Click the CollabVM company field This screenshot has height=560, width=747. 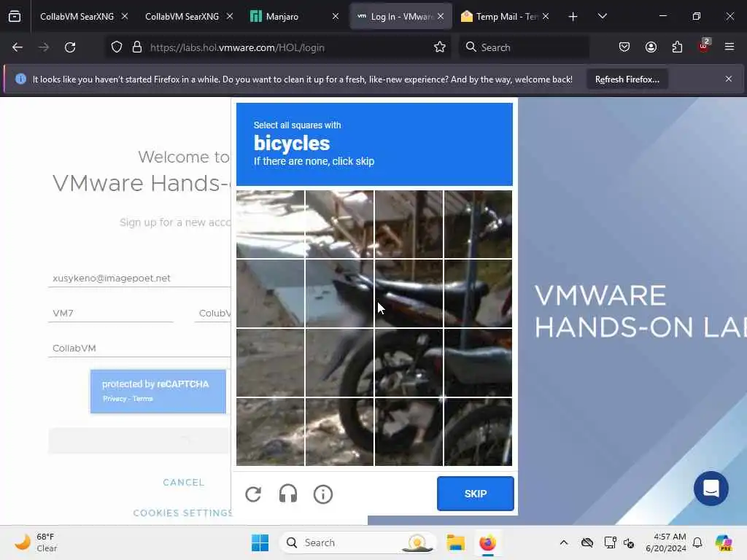coord(139,348)
